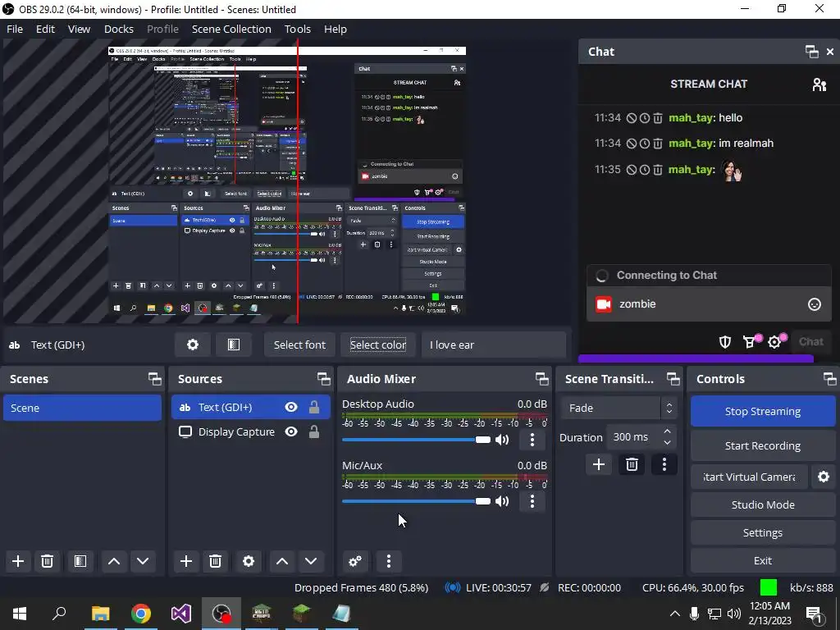Screen dimensions: 840x630
Task: Move source up in list
Action: point(282,561)
